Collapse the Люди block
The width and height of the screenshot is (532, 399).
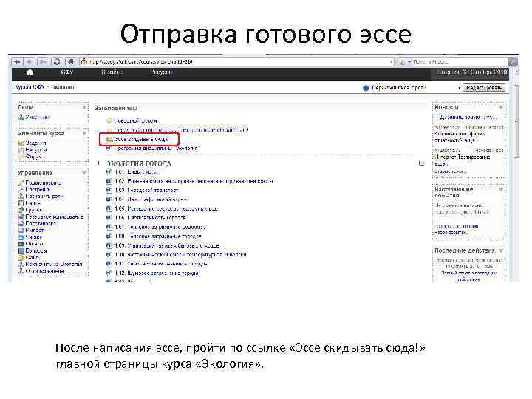coord(84,107)
